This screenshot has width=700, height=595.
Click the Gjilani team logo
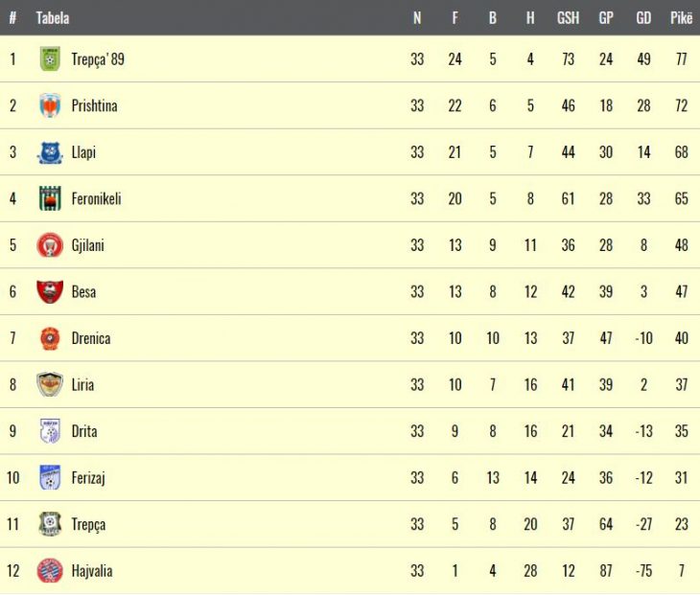tap(50, 245)
